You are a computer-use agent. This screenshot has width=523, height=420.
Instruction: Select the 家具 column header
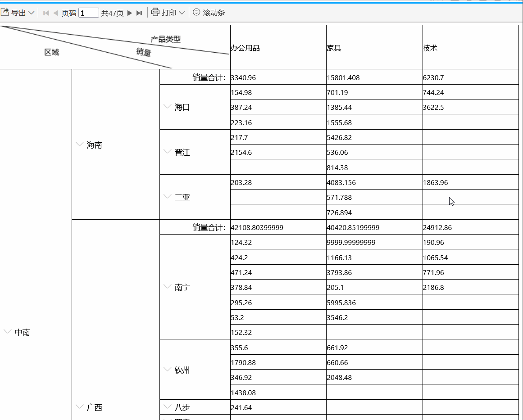pos(374,47)
